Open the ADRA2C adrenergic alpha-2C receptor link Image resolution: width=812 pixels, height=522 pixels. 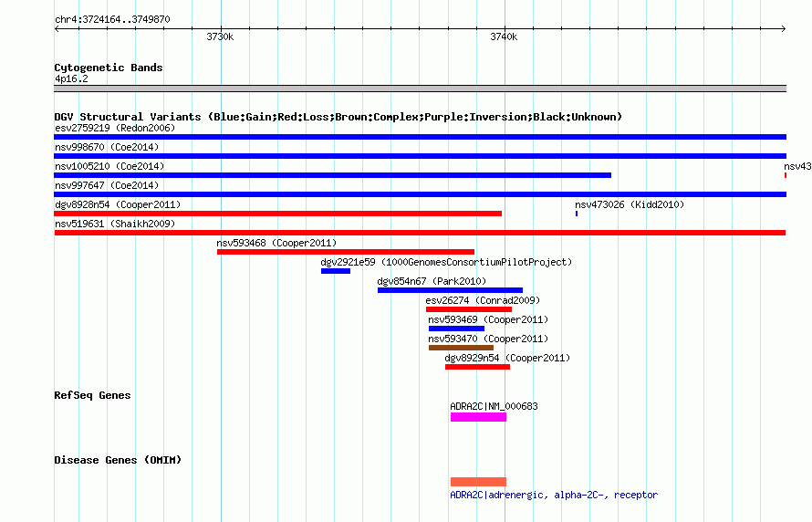[x=554, y=495]
